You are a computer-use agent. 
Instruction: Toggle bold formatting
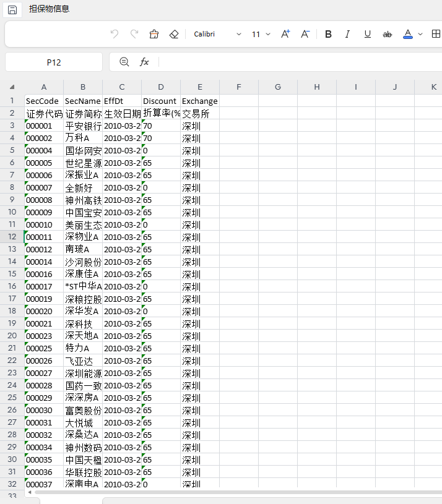point(328,34)
